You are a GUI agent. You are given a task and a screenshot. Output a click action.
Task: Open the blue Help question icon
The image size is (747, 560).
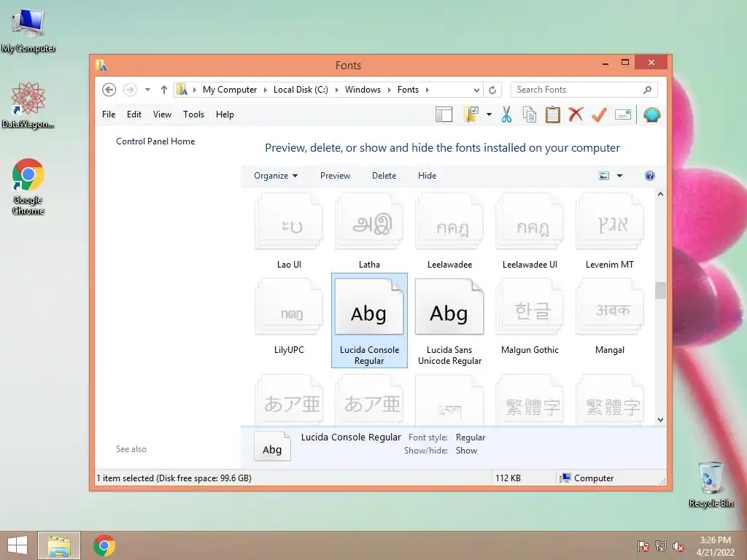click(x=649, y=176)
